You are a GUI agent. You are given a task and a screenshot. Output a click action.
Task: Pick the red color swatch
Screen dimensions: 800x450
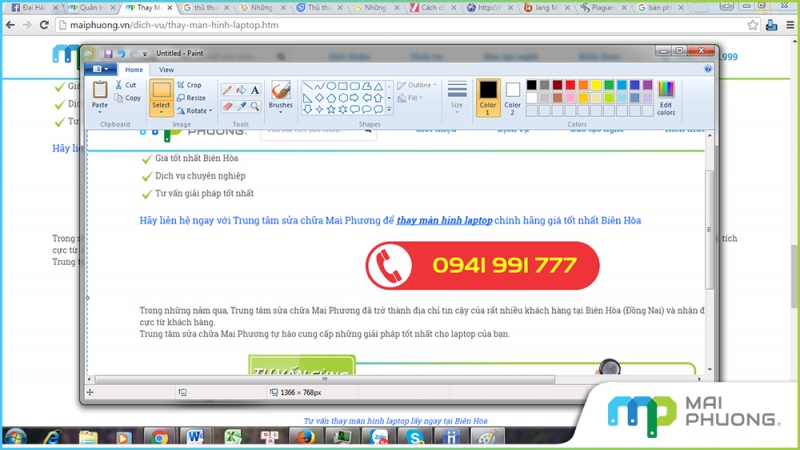[570, 85]
